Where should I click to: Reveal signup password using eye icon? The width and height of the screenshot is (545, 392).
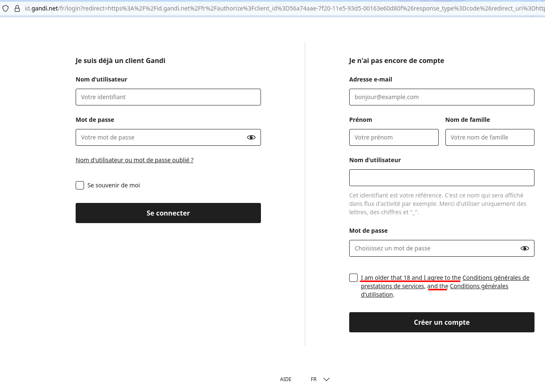click(x=525, y=248)
